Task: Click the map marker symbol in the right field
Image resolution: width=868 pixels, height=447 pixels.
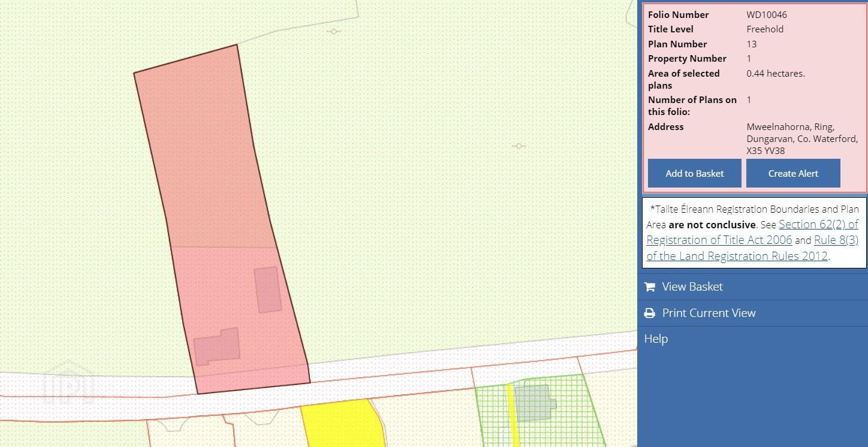Action: [519, 146]
